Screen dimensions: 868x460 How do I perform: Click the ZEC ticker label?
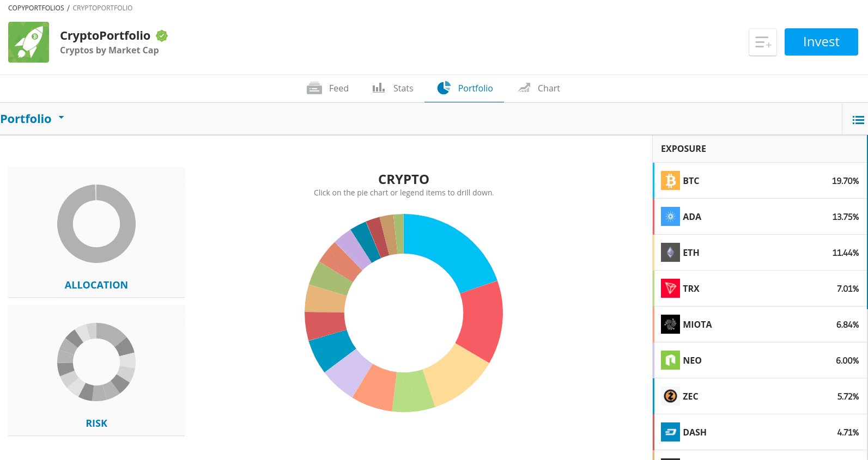pyautogui.click(x=690, y=396)
